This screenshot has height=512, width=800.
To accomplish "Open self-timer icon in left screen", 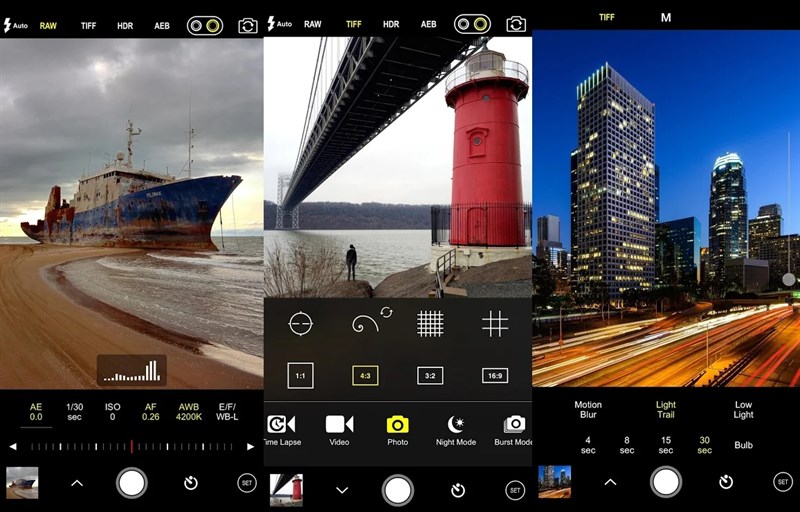I will coord(191,482).
